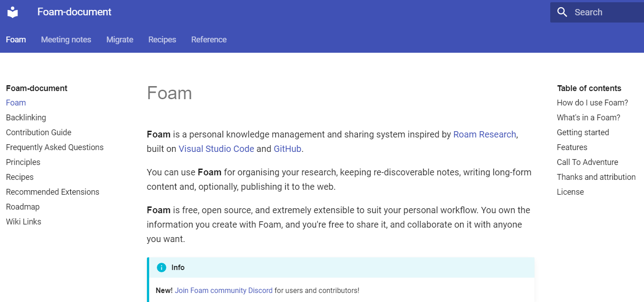Viewport: 644px width, 302px height.
Task: Open Backlinking in the sidebar
Action: [x=26, y=118]
